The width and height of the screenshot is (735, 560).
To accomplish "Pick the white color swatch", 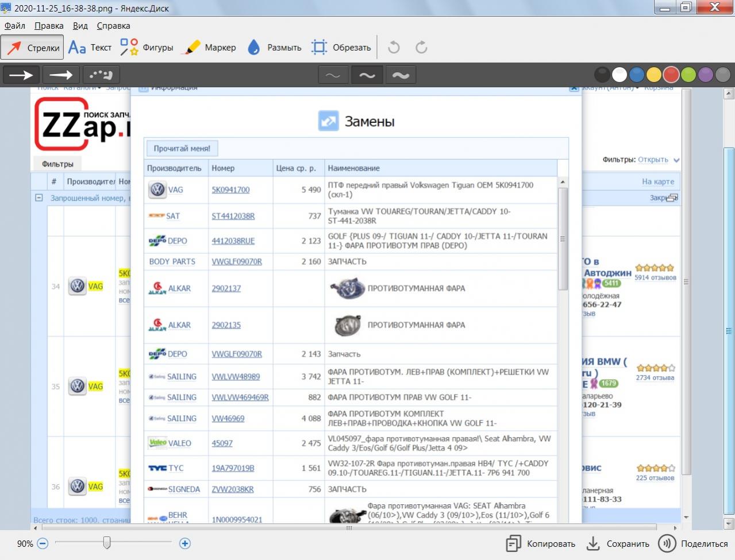I will [x=619, y=75].
